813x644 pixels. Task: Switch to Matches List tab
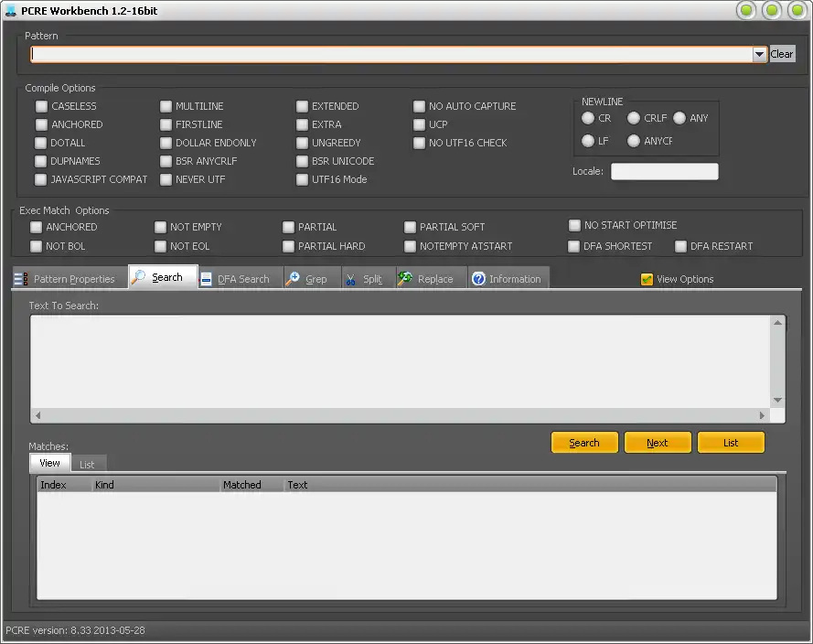(87, 465)
